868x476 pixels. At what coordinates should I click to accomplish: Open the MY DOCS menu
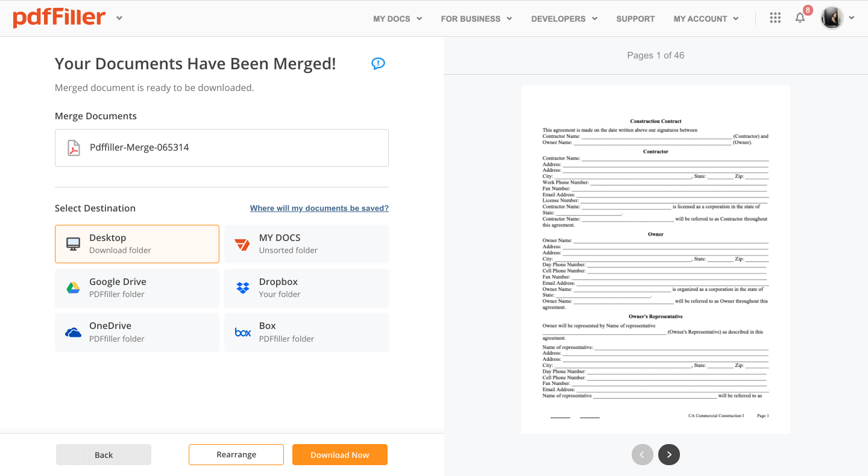click(397, 19)
